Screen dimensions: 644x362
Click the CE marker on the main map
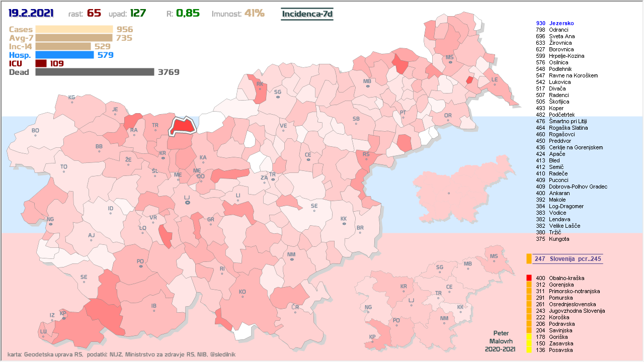(x=308, y=160)
